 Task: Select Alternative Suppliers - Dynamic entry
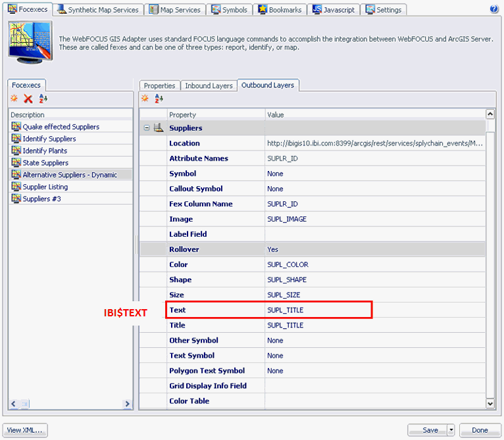click(x=70, y=174)
